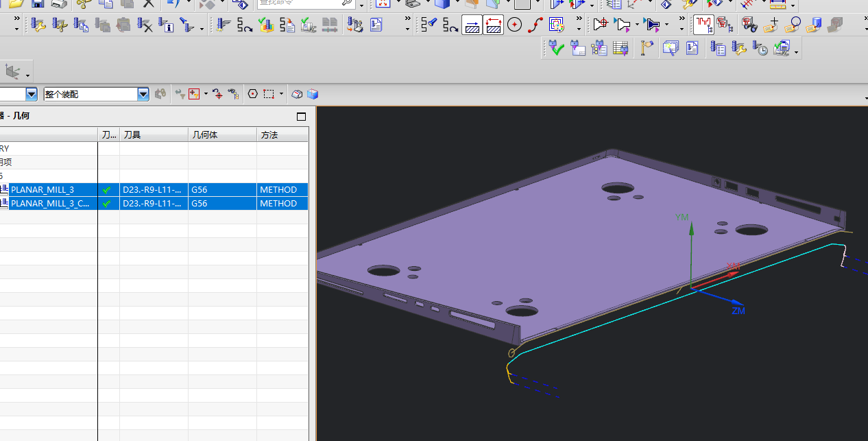Toggle green check on PLANAR_MILL_3 row
868x441 pixels.
pyautogui.click(x=106, y=189)
